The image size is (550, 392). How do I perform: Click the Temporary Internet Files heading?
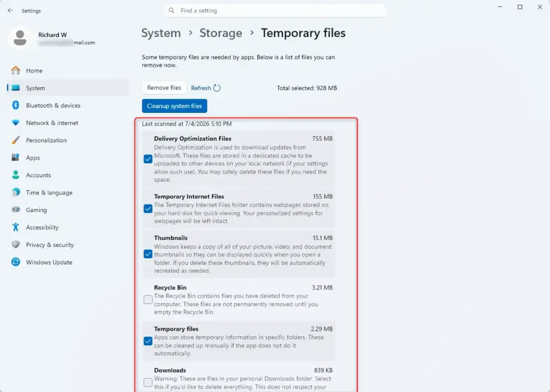click(189, 197)
